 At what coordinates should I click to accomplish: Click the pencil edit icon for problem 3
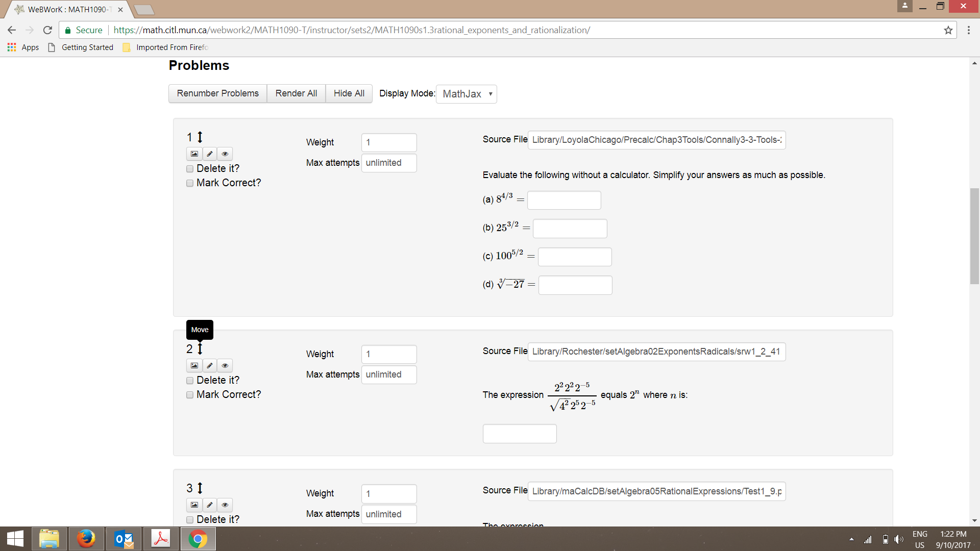[x=210, y=505]
